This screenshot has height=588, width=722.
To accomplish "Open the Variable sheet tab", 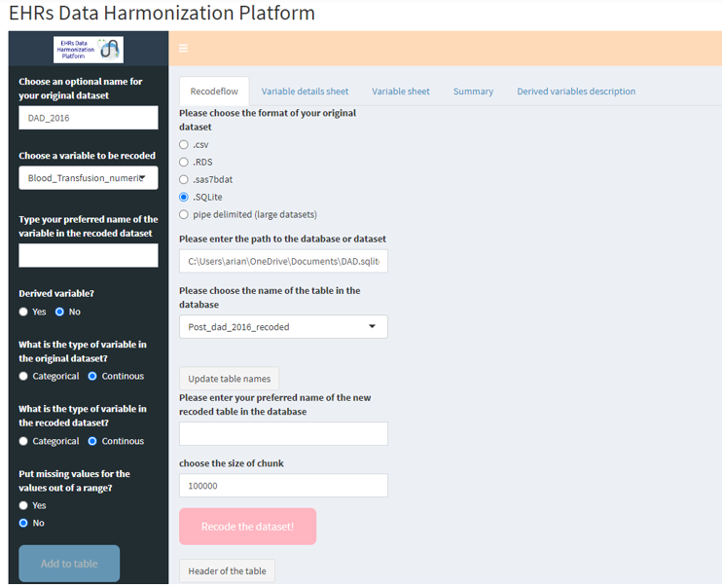I will click(400, 92).
